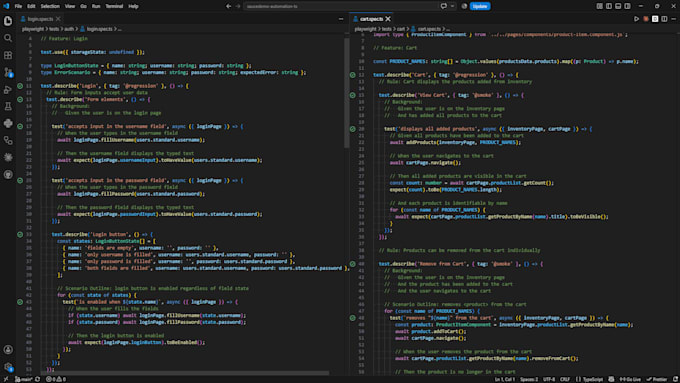Click the Prettier status bar item
Image resolution: width=680 pixels, height=383 pixels.
[657, 379]
